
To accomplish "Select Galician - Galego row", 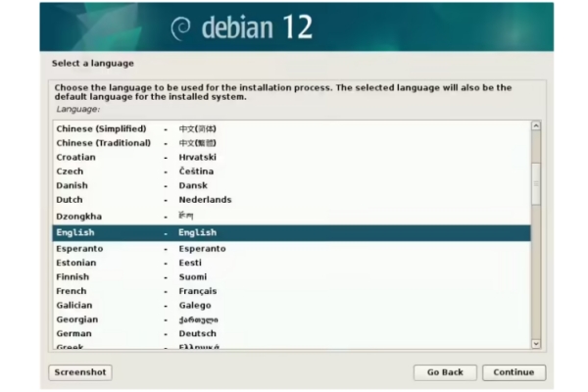I will [292, 306].
